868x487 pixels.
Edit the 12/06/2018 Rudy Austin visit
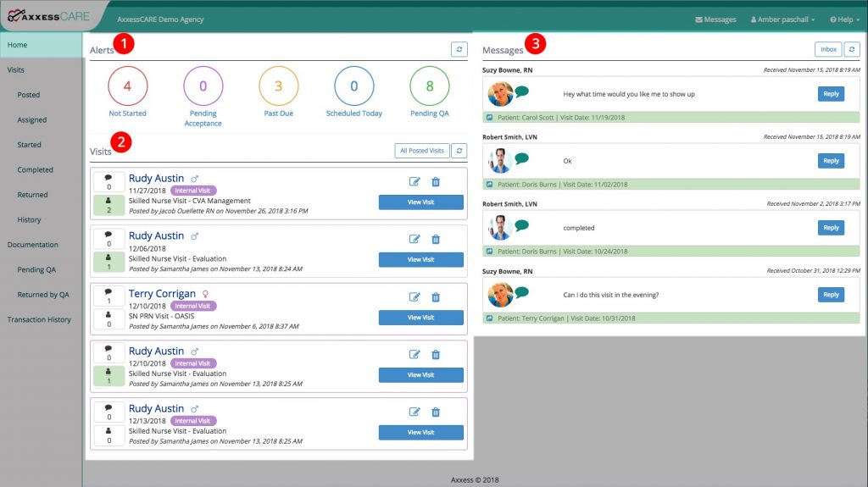pyautogui.click(x=415, y=240)
